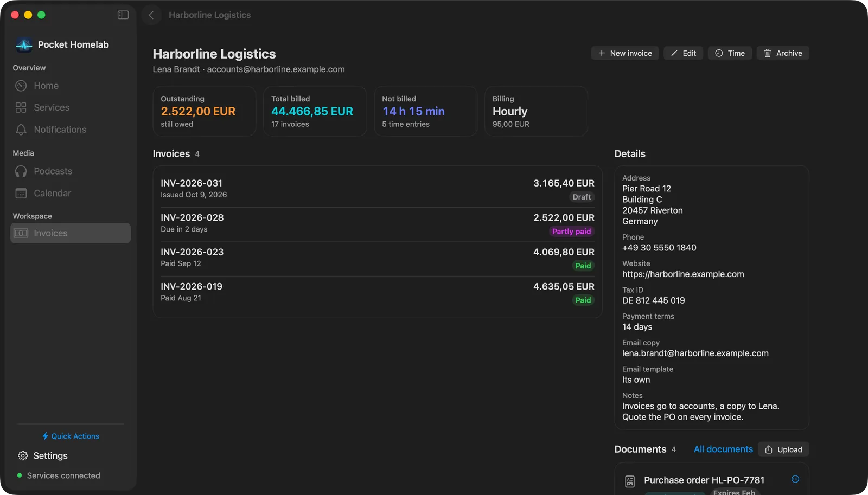This screenshot has width=868, height=495.
Task: Archive the Harborline Logistics client
Action: click(x=783, y=53)
